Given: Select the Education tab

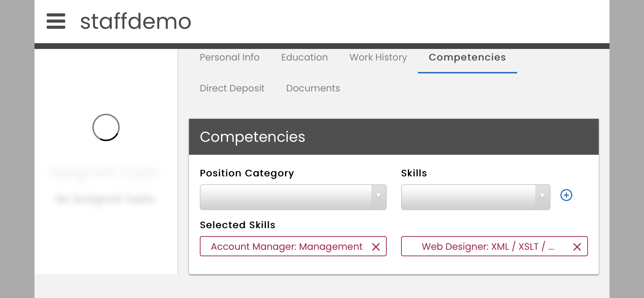Looking at the screenshot, I should click(x=304, y=58).
